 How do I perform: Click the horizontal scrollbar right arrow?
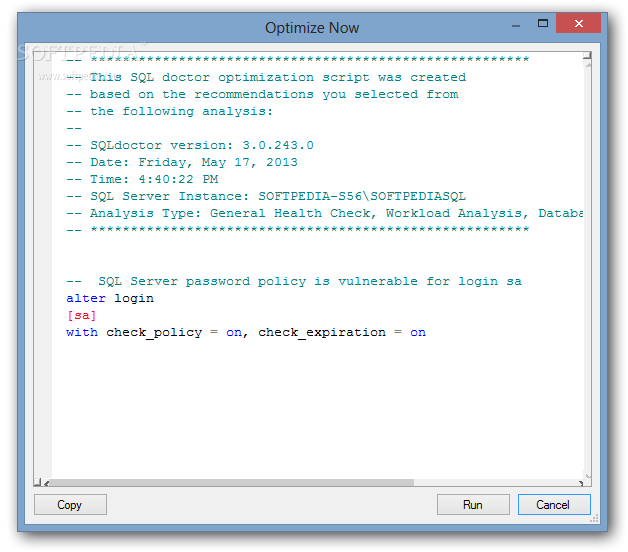581,483
